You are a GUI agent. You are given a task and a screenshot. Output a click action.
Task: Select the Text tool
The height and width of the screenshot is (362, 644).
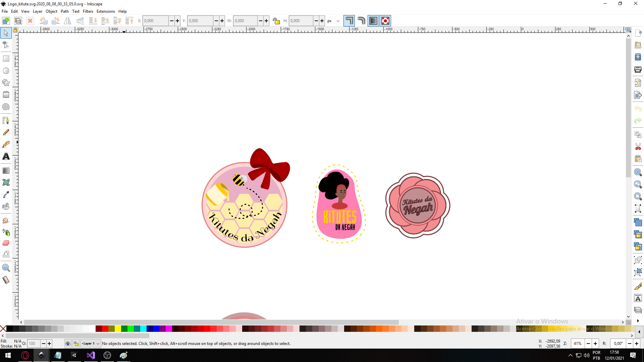[6, 157]
